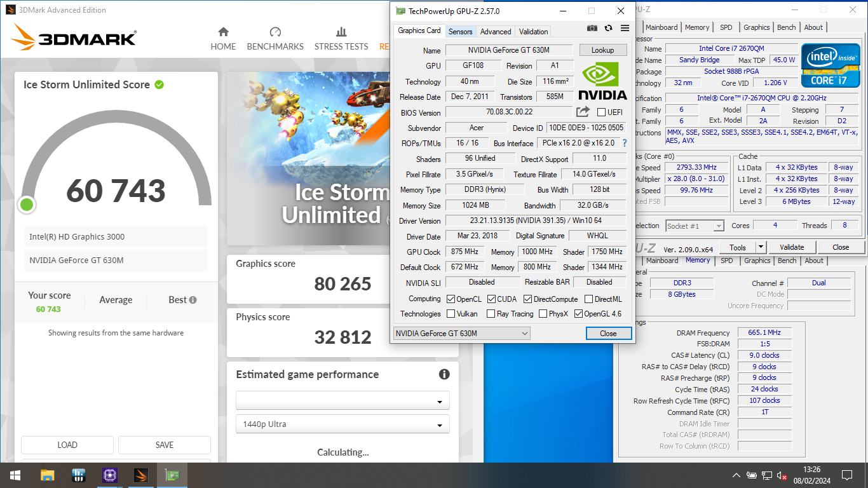Click the arrow next to CPU-Z Tools
This screenshot has height=488, width=868.
tap(761, 247)
